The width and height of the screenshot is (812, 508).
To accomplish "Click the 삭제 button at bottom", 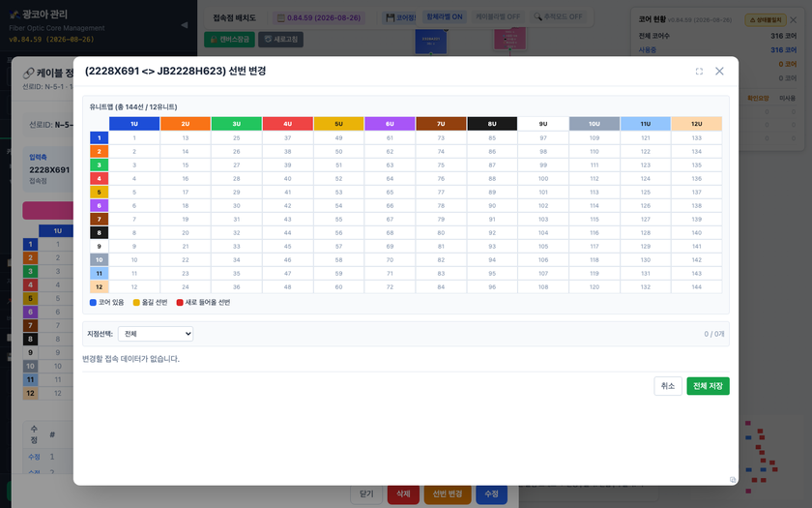I will [x=403, y=494].
